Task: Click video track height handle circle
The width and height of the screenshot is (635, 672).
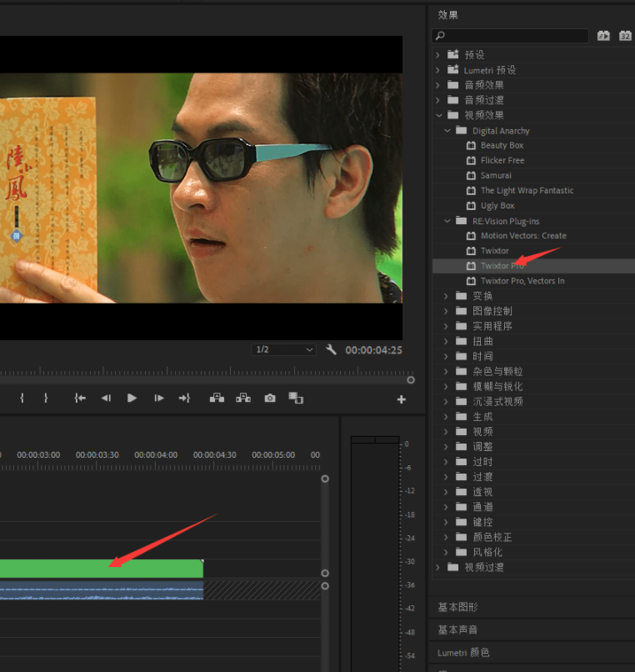Action: 325,573
